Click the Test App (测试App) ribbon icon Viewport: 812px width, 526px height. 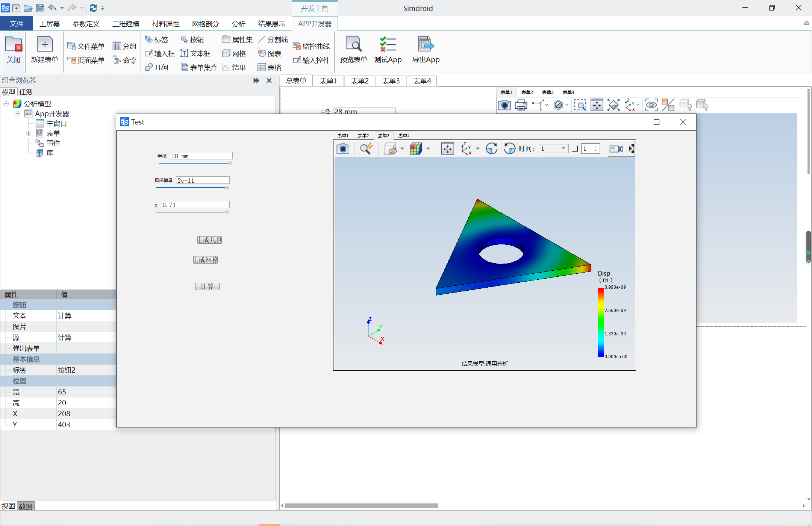(388, 50)
